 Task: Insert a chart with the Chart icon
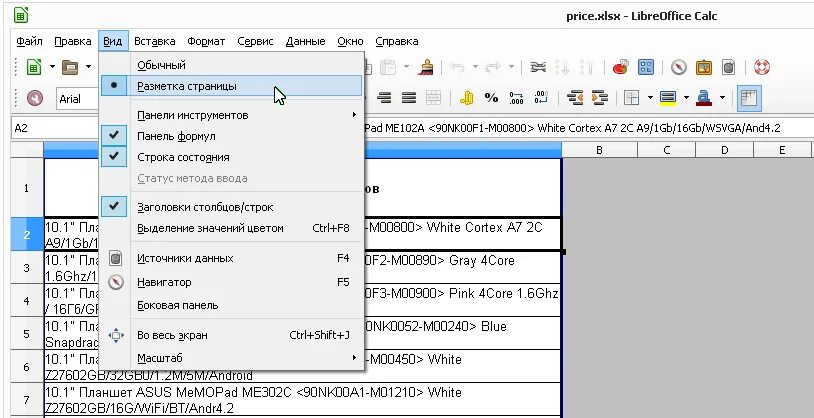621,67
